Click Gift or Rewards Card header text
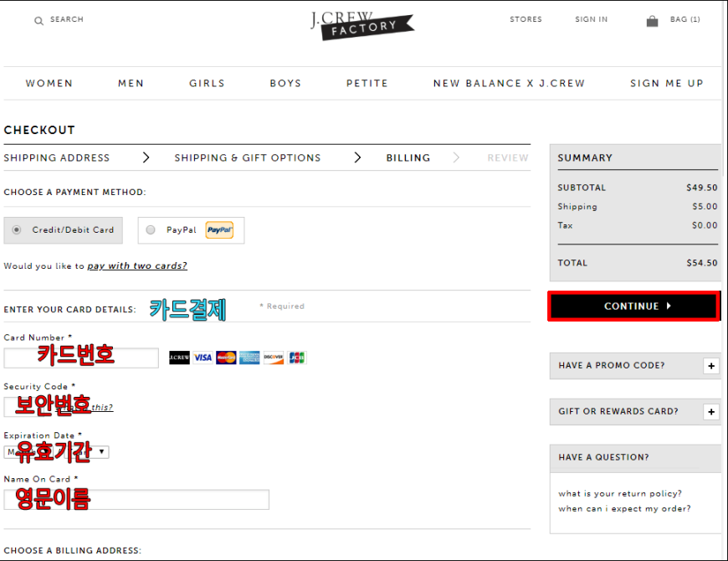This screenshot has height=561, width=728. click(618, 411)
